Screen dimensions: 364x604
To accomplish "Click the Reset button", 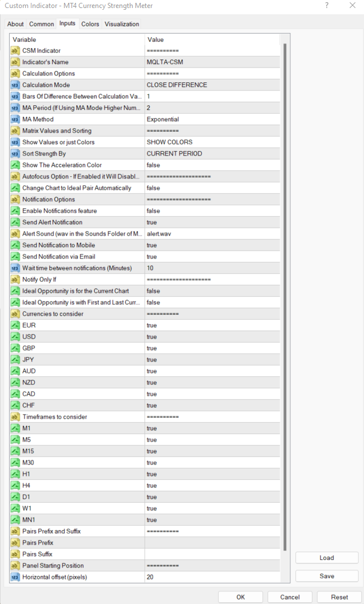I will click(339, 597).
